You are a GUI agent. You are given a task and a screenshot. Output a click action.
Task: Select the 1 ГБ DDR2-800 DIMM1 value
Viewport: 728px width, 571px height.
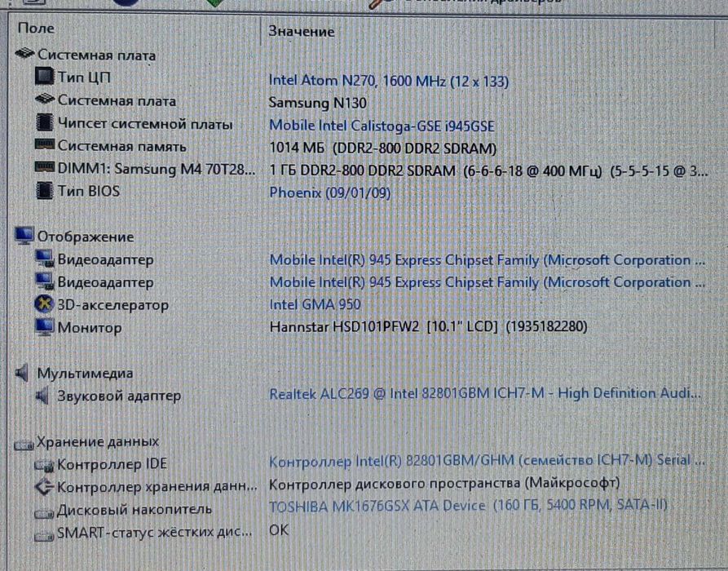pos(488,170)
